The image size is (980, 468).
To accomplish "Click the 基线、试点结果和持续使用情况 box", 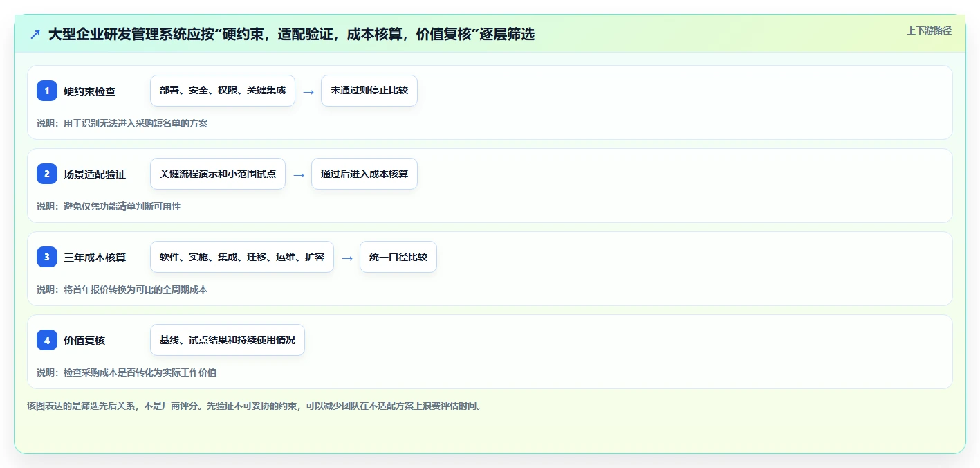I will click(228, 340).
